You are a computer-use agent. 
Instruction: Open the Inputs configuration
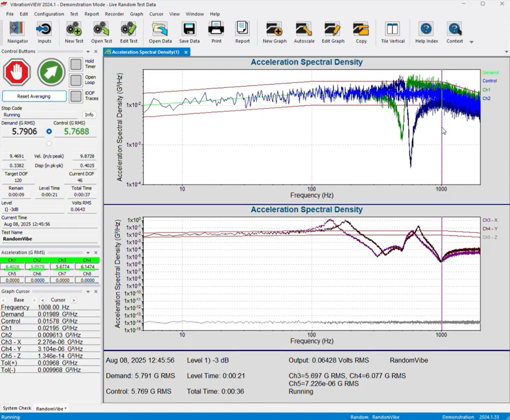44,32
